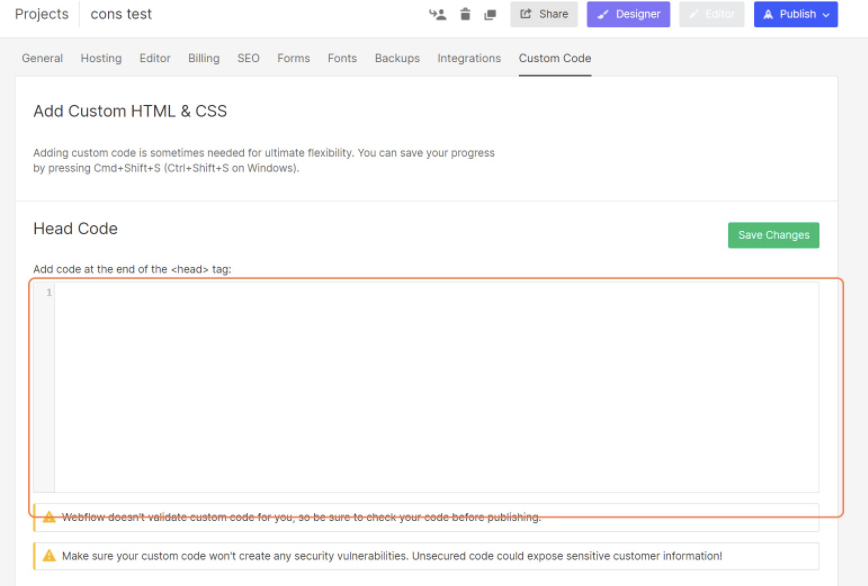Click the Share button
Screen dimensions: 868x586
[544, 14]
